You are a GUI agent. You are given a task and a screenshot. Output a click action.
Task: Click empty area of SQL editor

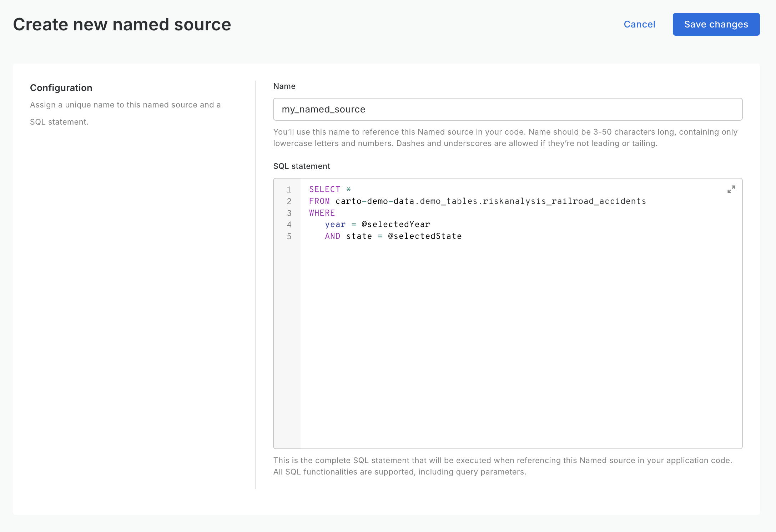tap(500, 339)
